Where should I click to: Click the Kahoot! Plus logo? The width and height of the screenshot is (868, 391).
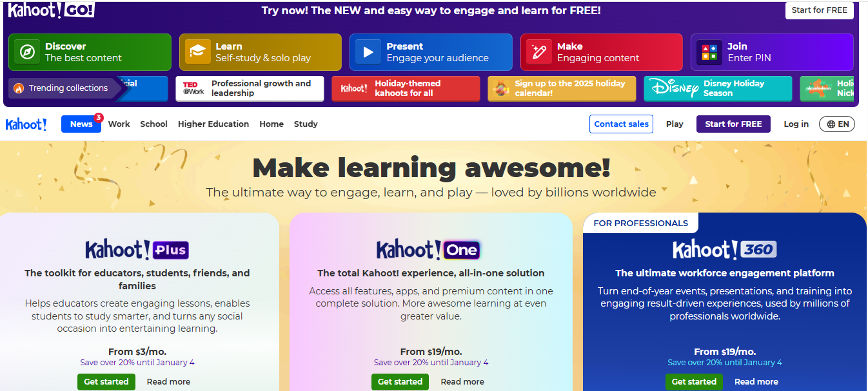[x=137, y=249]
